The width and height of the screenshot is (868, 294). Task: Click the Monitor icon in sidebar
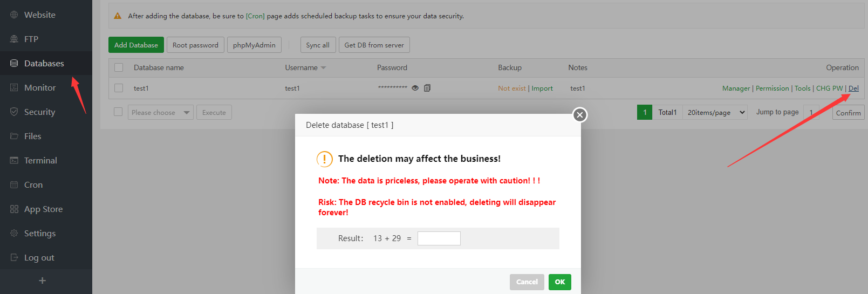[x=14, y=88]
